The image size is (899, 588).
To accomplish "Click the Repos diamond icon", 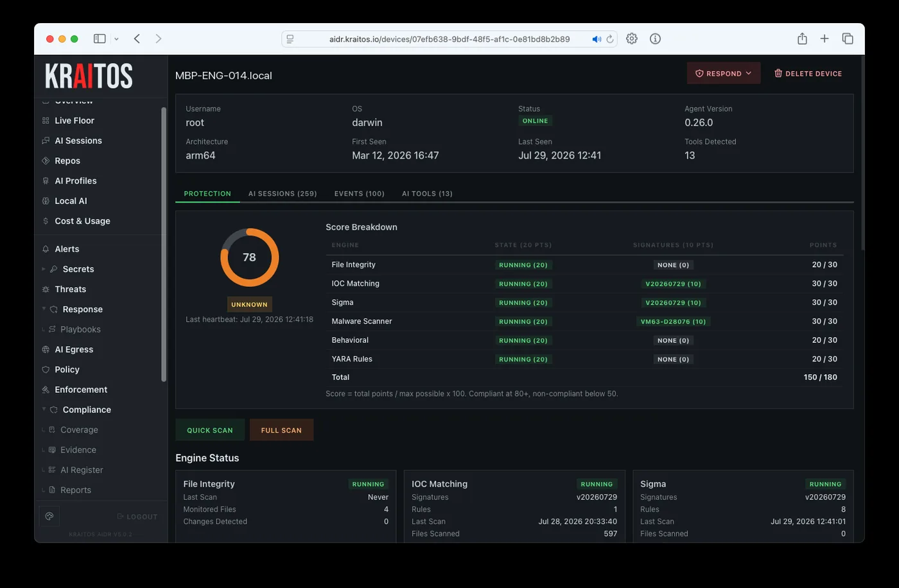I will pos(46,160).
